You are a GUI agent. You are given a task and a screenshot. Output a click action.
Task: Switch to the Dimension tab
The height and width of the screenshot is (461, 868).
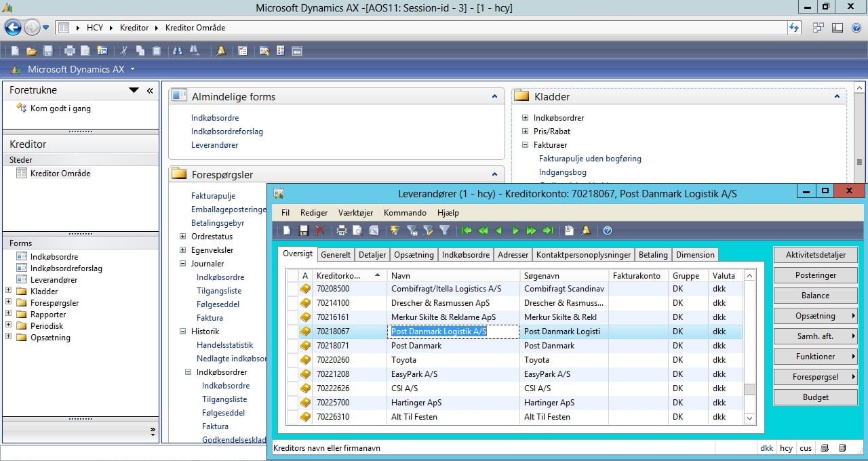[695, 255]
